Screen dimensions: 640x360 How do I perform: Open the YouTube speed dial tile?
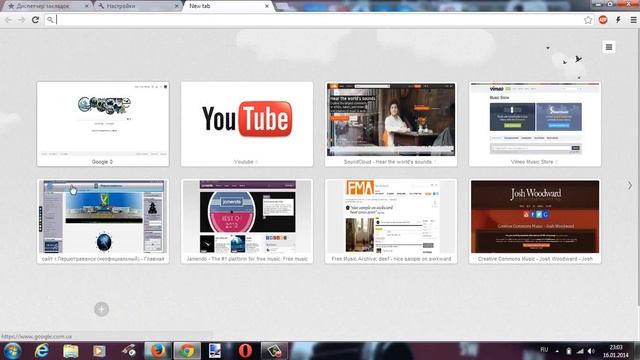(247, 124)
